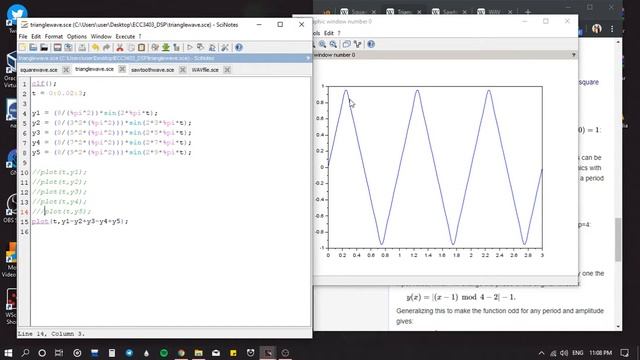The width and height of the screenshot is (640, 360).
Task: Switch to the squarewave.sce tab
Action: pyautogui.click(x=39, y=70)
